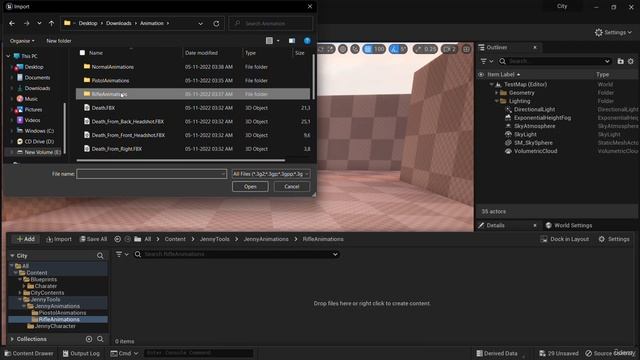Image resolution: width=640 pixels, height=360 pixels.
Task: Collapse the TestMap (Editor) tree
Action: coord(491,84)
